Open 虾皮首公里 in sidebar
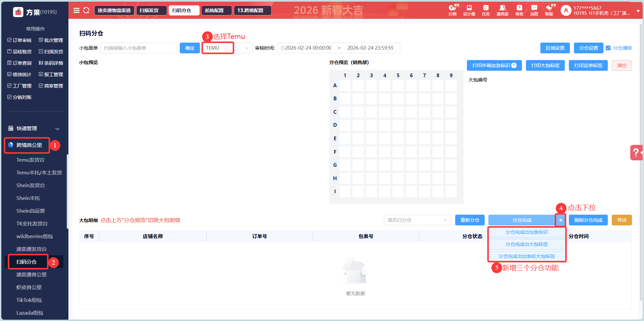Image resolution: width=644 pixels, height=321 pixels. tap(29, 287)
